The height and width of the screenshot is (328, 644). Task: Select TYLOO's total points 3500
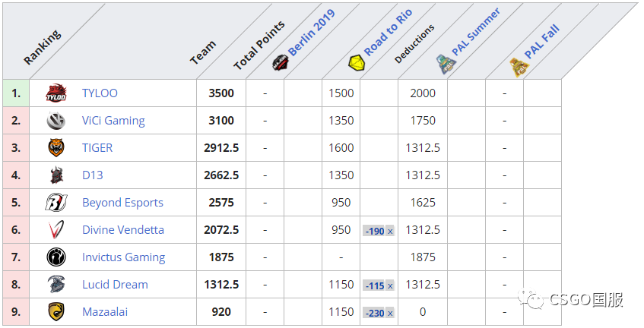pyautogui.click(x=221, y=93)
